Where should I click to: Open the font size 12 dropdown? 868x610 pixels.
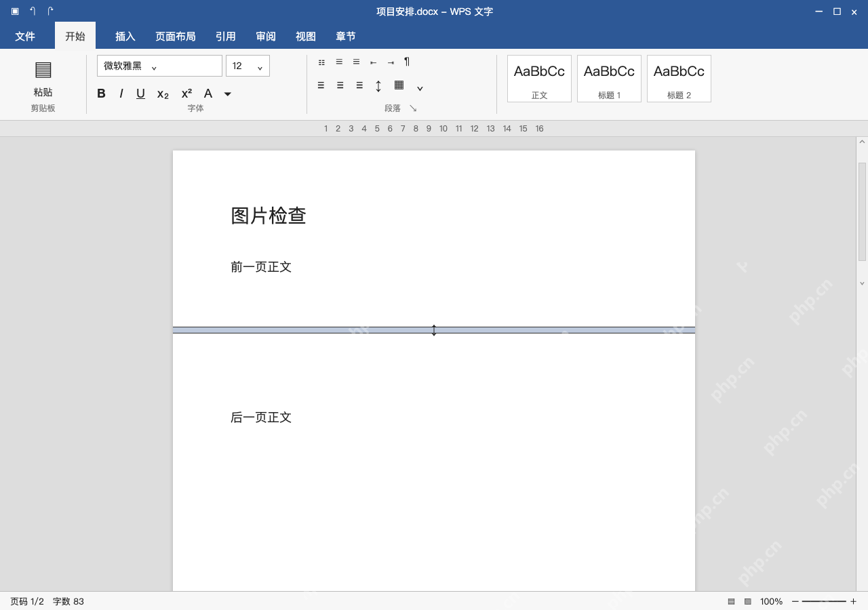click(248, 66)
